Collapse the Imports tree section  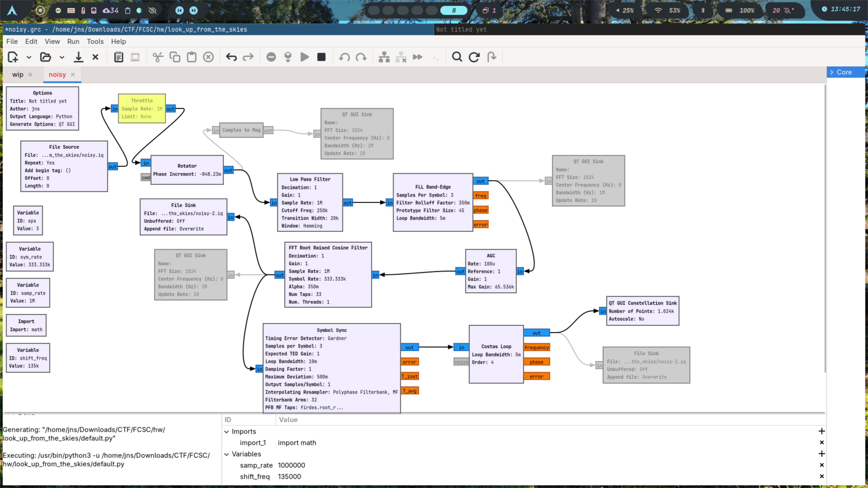pos(227,432)
